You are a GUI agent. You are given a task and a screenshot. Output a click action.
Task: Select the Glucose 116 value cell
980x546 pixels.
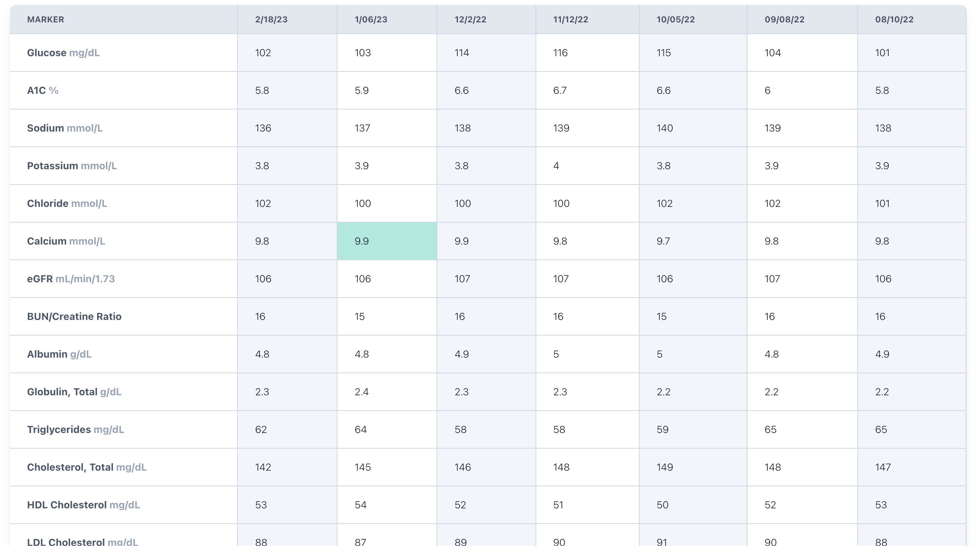pos(560,53)
